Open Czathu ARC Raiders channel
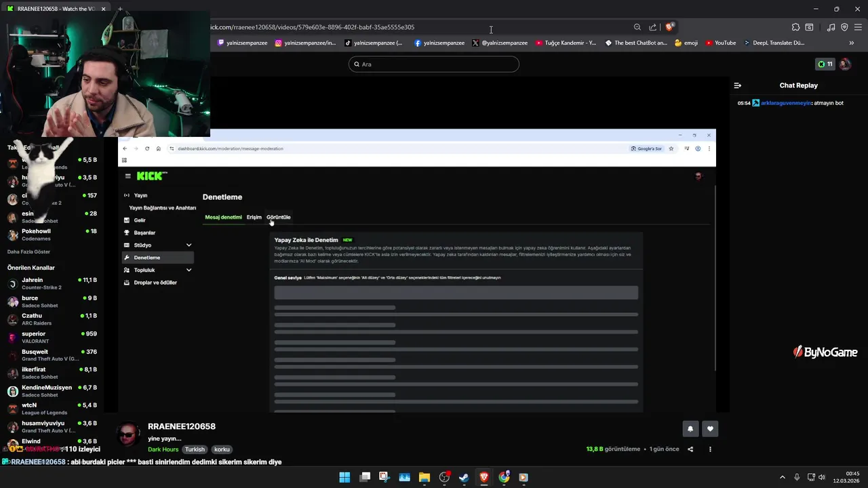Screen dimensions: 868x488 [x=52, y=319]
